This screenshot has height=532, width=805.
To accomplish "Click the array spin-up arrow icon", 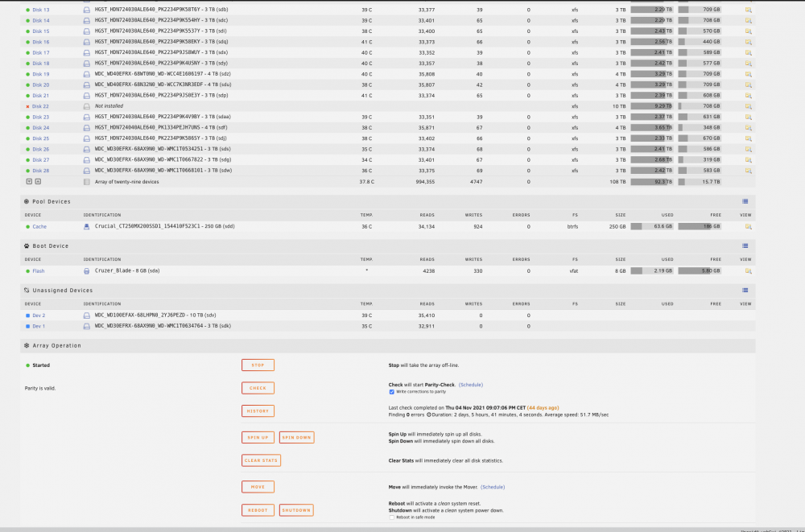I will [x=38, y=181].
